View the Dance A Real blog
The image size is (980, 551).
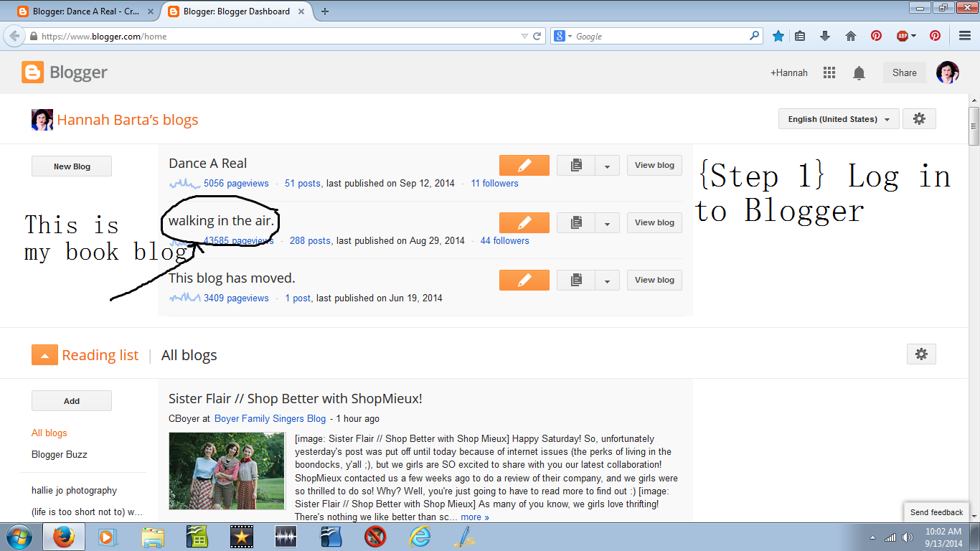(x=654, y=165)
